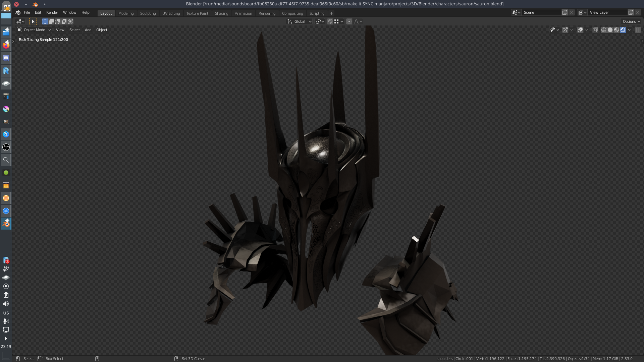The height and width of the screenshot is (362, 644).
Task: Open the editor type dropdown
Action: [x=20, y=21]
